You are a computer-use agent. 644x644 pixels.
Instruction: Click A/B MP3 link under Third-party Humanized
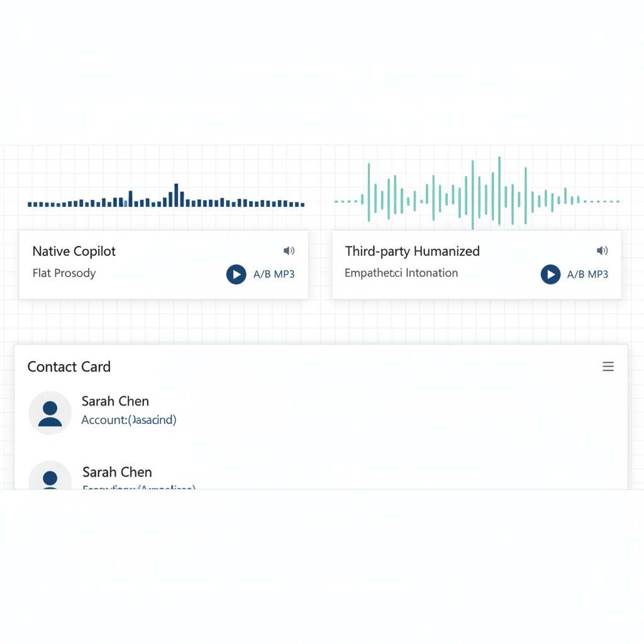click(587, 274)
